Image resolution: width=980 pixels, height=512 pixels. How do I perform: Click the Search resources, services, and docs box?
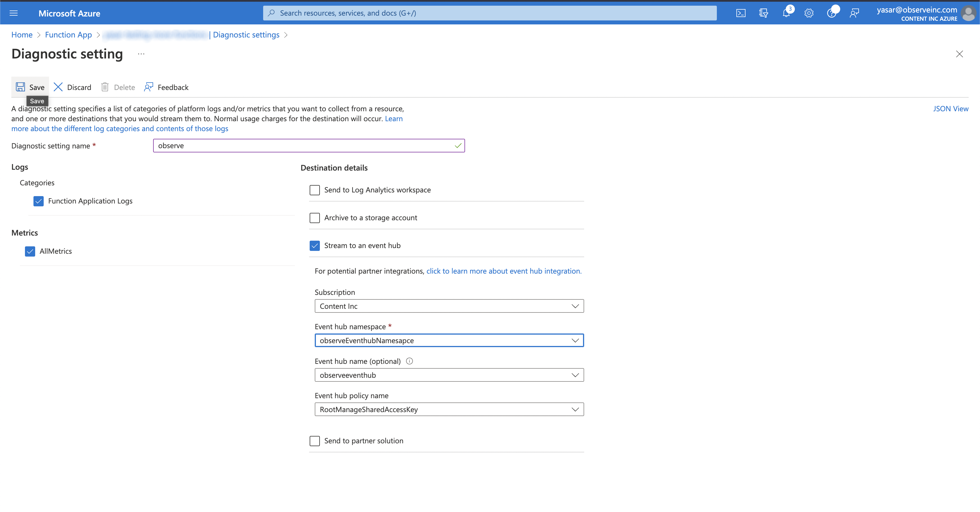[x=490, y=13]
